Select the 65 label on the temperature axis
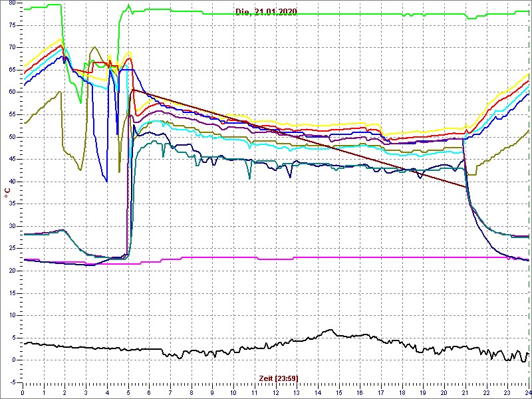 pyautogui.click(x=13, y=70)
